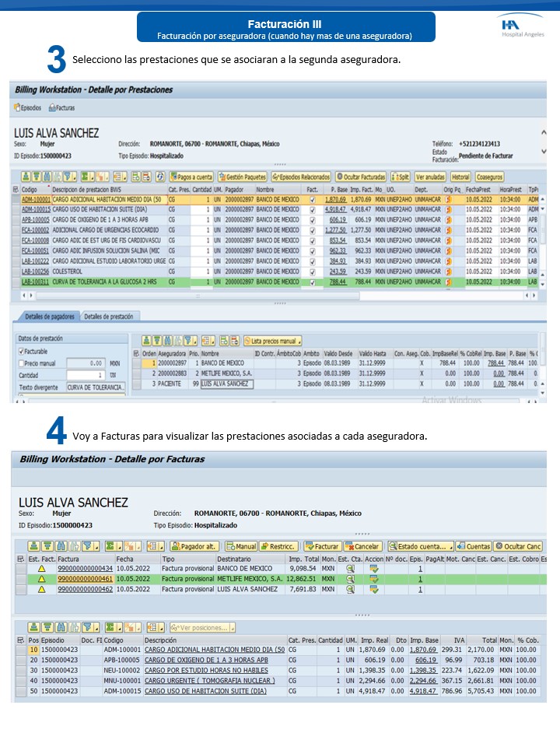Toggle Fact. checkbox for COLESTEROL row
This screenshot has height=747, width=560.
[313, 272]
